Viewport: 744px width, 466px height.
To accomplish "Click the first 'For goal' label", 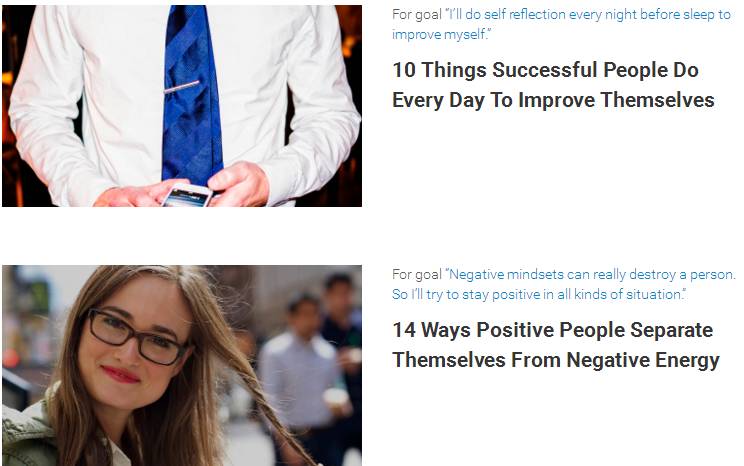I will [x=417, y=15].
